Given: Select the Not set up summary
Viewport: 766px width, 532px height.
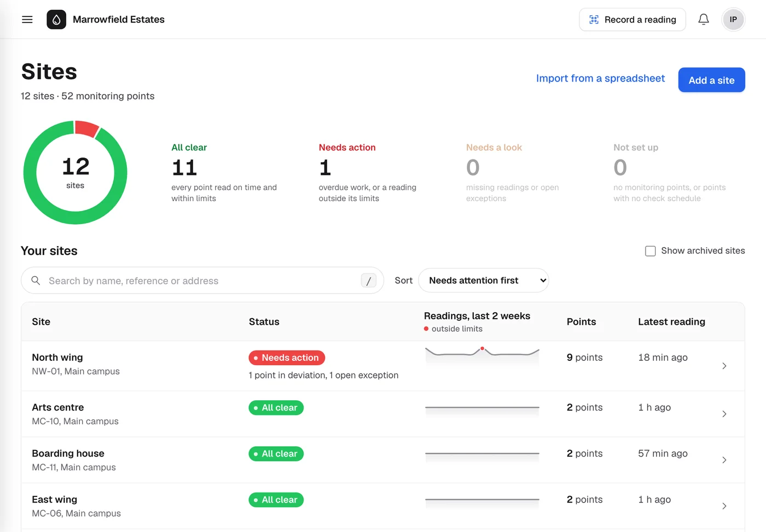Looking at the screenshot, I should pos(670,173).
